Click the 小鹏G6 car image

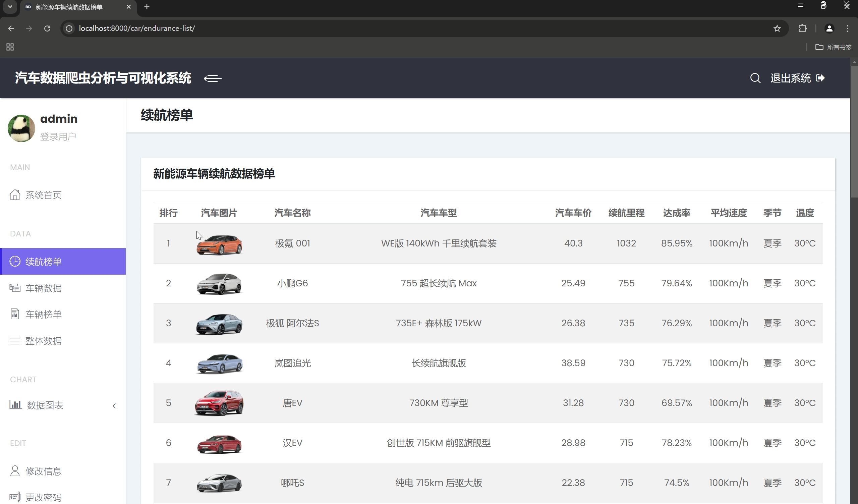click(x=219, y=284)
